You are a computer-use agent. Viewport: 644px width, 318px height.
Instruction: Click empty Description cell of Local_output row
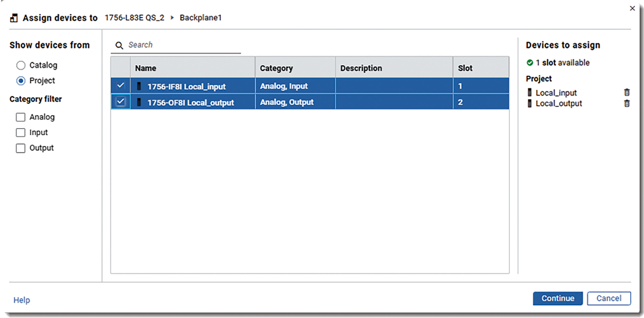tap(394, 102)
